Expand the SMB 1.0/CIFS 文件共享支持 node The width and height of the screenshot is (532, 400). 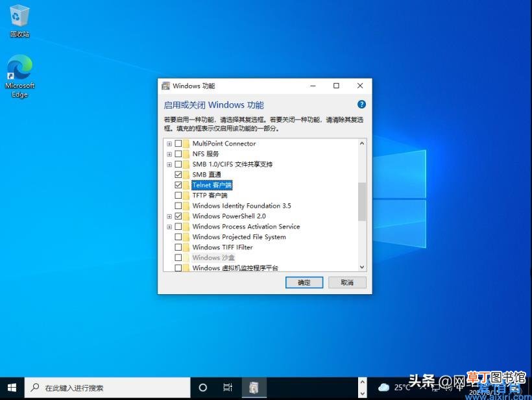169,165
